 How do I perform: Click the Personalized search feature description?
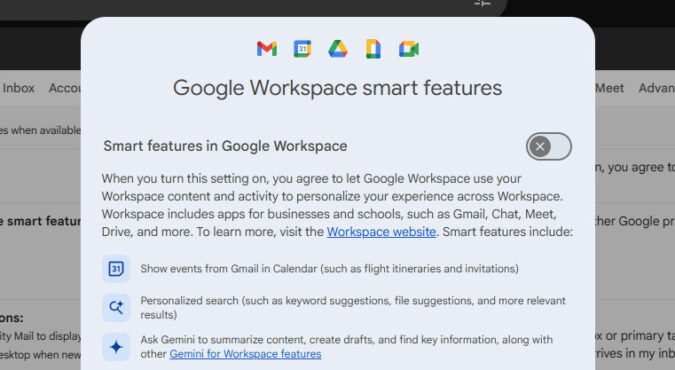353,308
